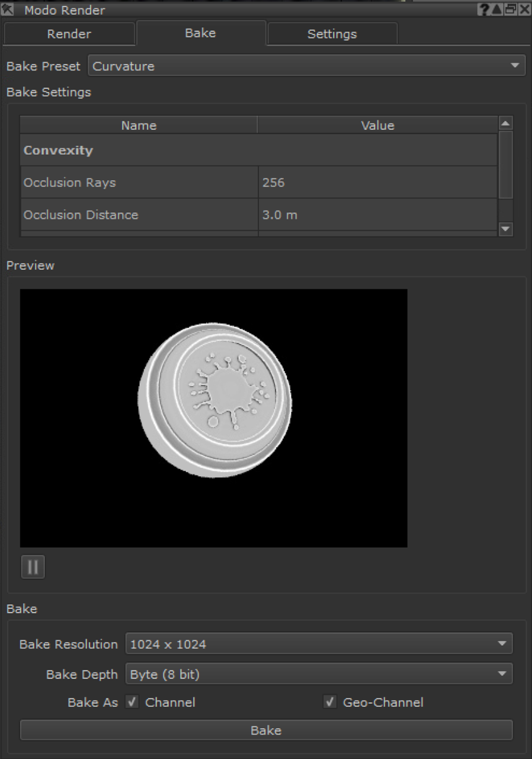The width and height of the screenshot is (532, 759).
Task: Toggle the Channel checkbox
Action: pos(132,702)
